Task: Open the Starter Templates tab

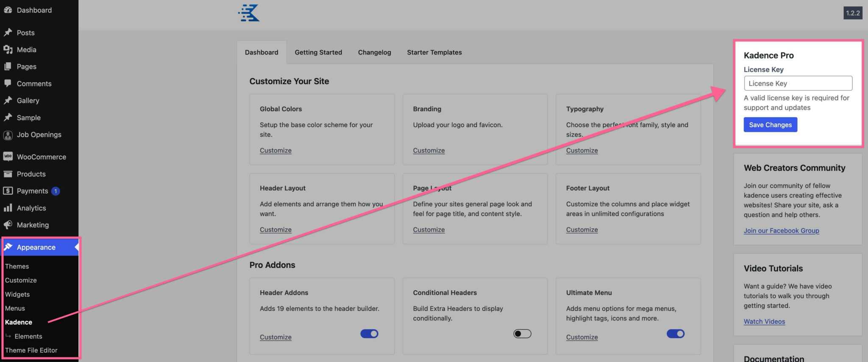Action: [434, 53]
